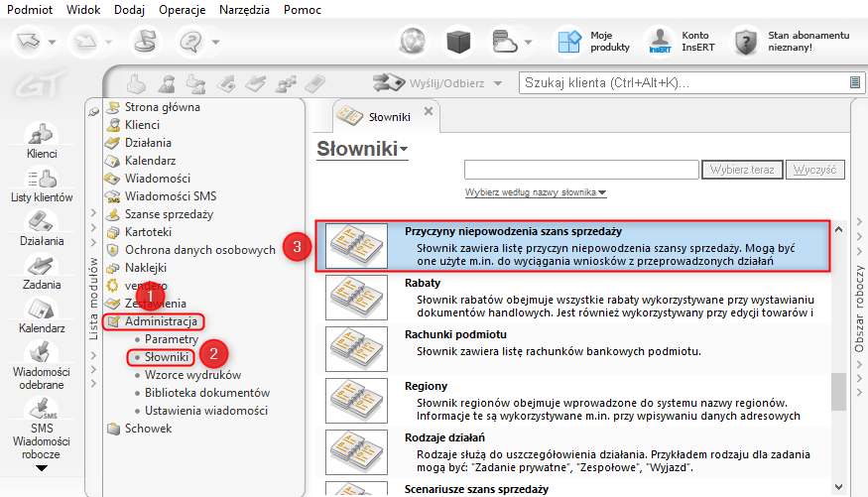Select Rabaty dictionary entry
The width and height of the screenshot is (868, 497).
coord(573,298)
